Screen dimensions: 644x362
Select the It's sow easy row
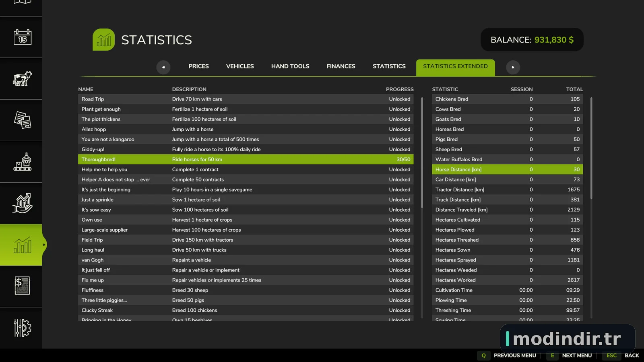(246, 210)
